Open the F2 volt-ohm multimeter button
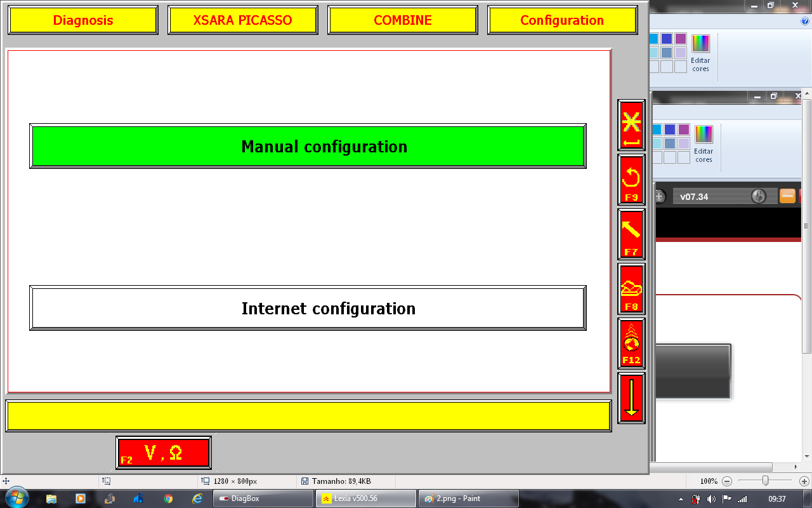 (164, 453)
